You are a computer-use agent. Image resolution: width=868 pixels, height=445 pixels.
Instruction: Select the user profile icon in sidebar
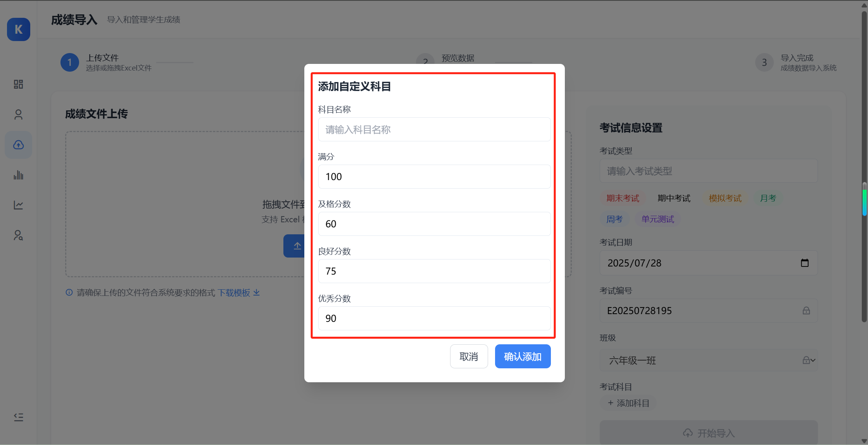18,114
